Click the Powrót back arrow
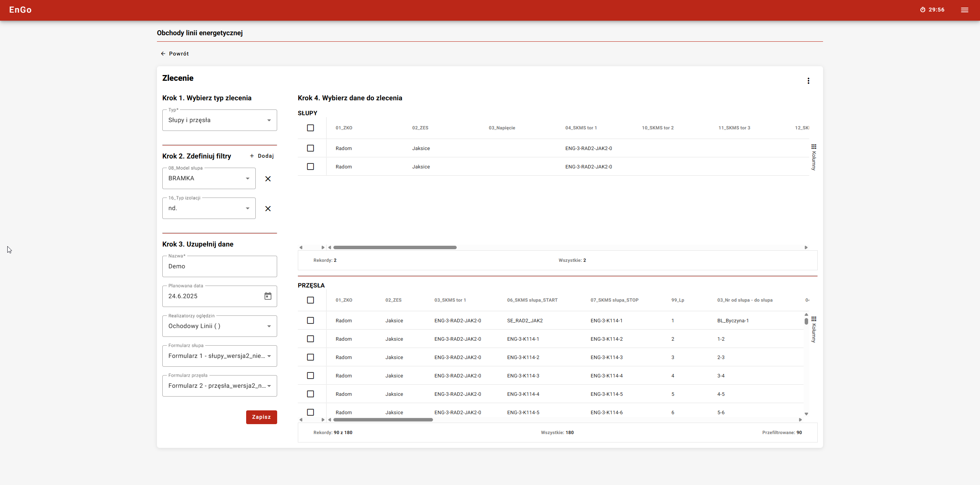 163,54
